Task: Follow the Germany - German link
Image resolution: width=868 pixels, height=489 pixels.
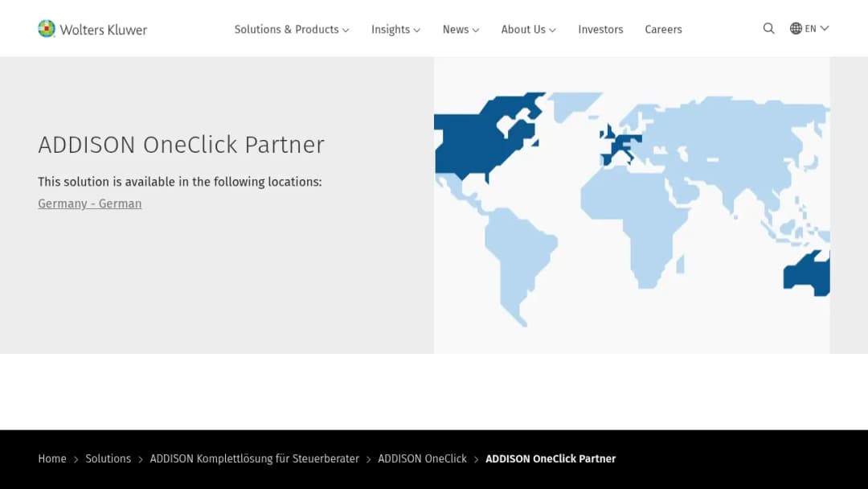Action: click(x=90, y=203)
